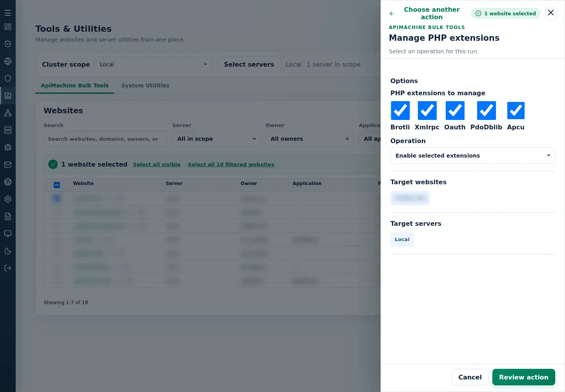Viewport: 565px width, 392px height.
Task: Open the dashboard grid icon in sidebar
Action: click(8, 27)
